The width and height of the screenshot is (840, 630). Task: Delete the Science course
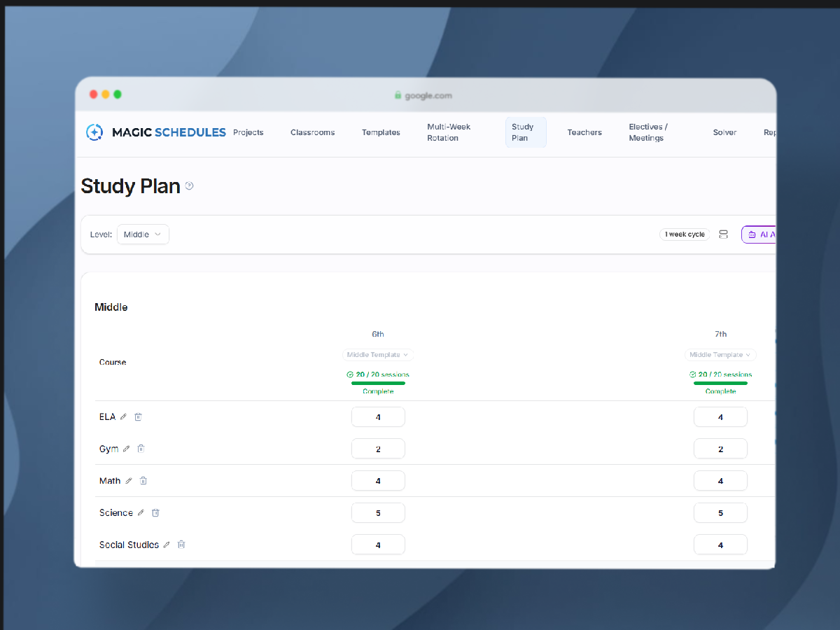(155, 512)
